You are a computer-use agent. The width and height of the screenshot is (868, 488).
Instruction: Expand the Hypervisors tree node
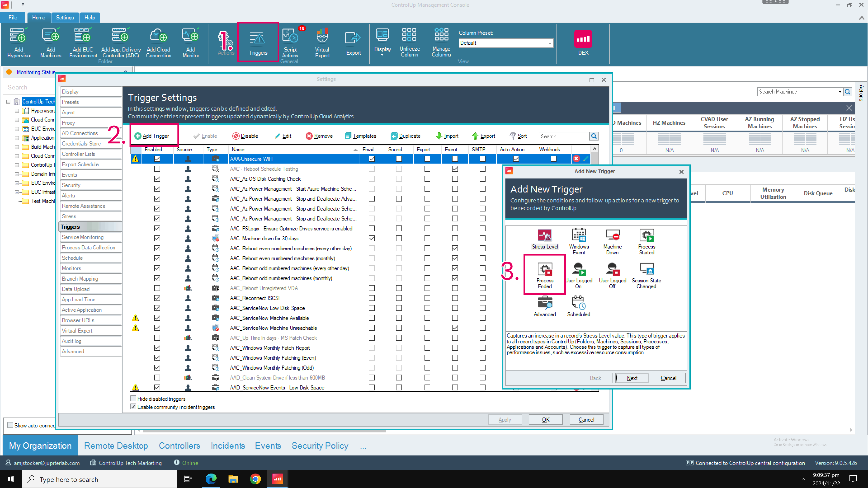pos(17,111)
